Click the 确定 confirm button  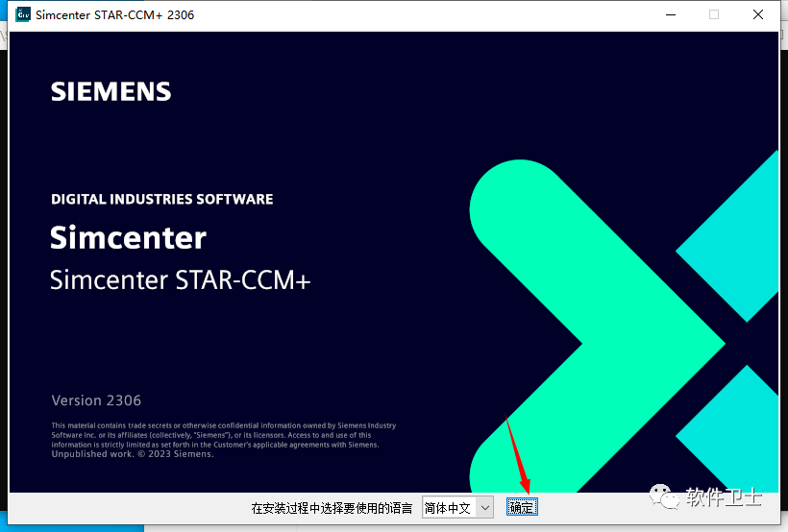click(522, 507)
